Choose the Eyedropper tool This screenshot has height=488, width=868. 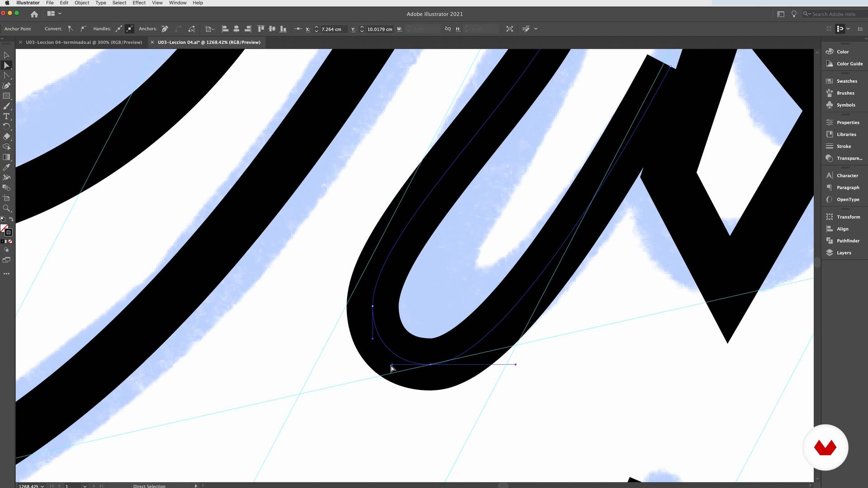click(x=6, y=167)
